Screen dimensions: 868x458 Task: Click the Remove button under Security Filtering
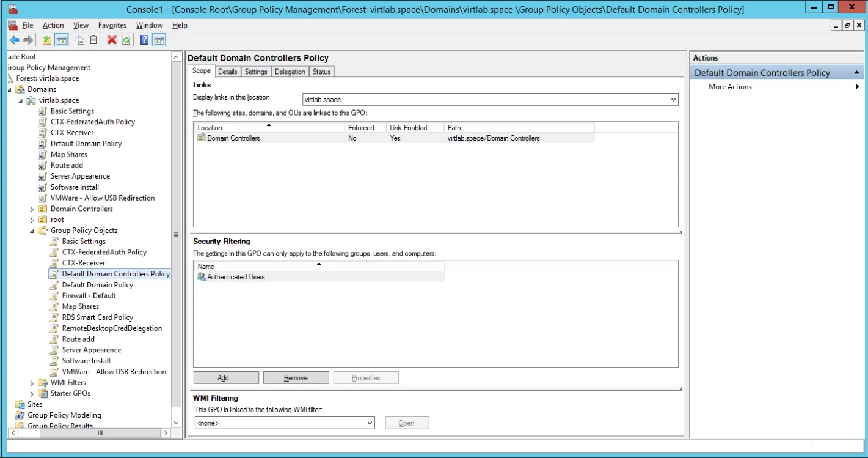[x=296, y=378]
